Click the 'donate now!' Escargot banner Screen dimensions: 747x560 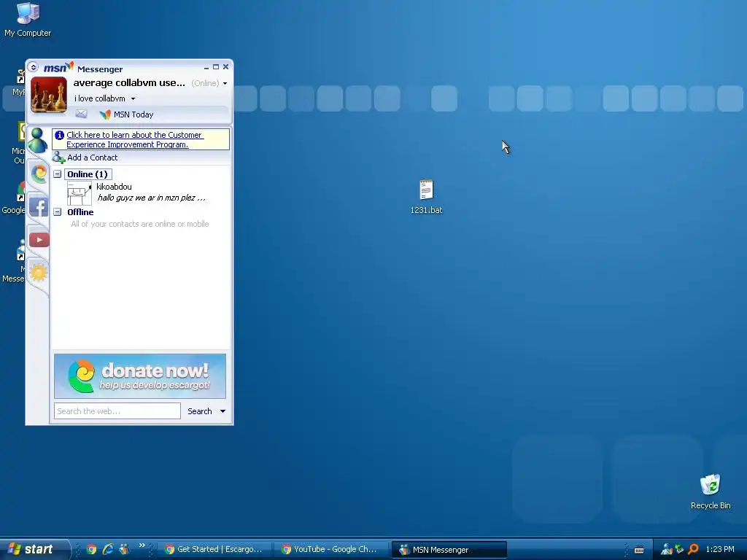point(140,376)
